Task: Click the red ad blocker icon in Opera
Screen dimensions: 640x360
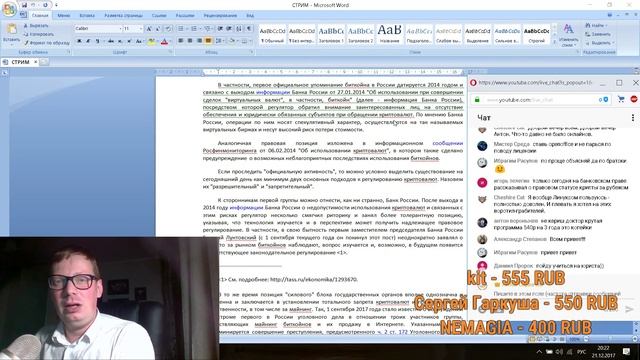Action: tap(633, 99)
